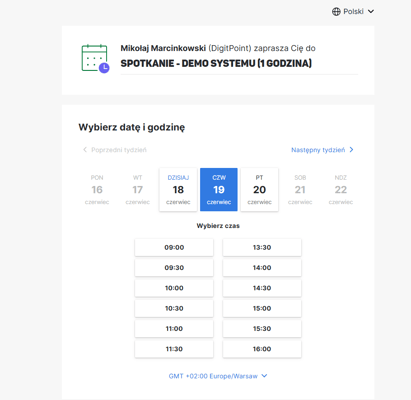Open the GMT +02:00 Europe/Warsaw timezone dropdown
This screenshot has height=400, width=411.
[x=218, y=376]
